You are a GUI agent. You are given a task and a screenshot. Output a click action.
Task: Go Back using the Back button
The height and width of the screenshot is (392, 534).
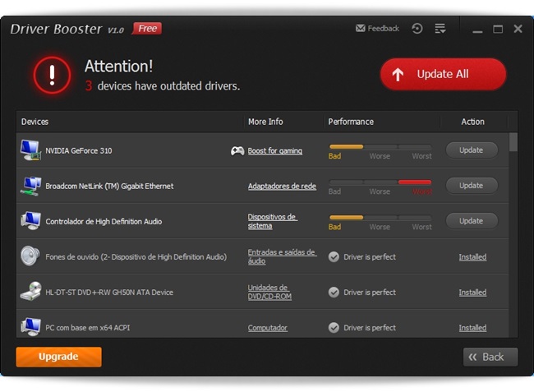point(490,357)
